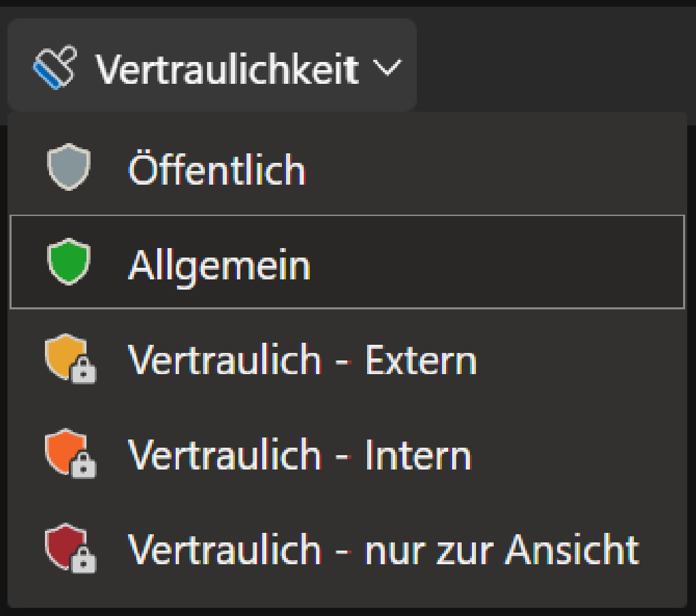Click the dark red shield icon
Viewport: 696px width, 616px height.
[x=65, y=546]
